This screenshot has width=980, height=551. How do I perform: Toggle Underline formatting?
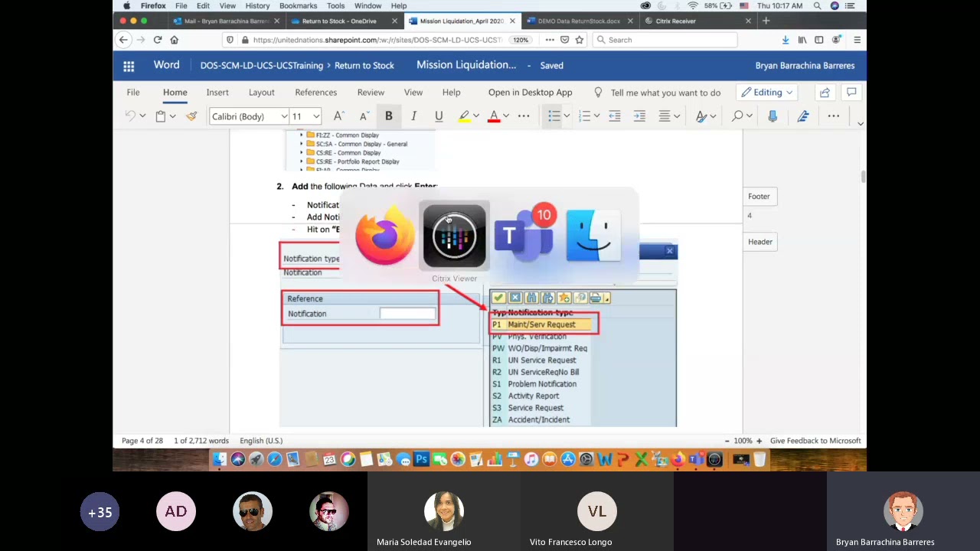pyautogui.click(x=439, y=116)
